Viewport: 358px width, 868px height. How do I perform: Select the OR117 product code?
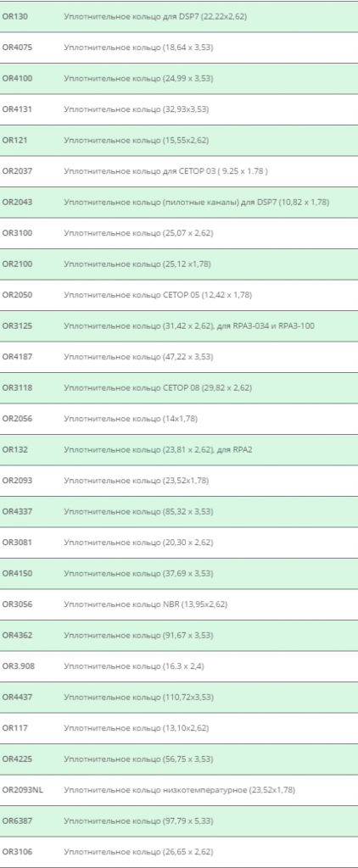click(x=15, y=728)
